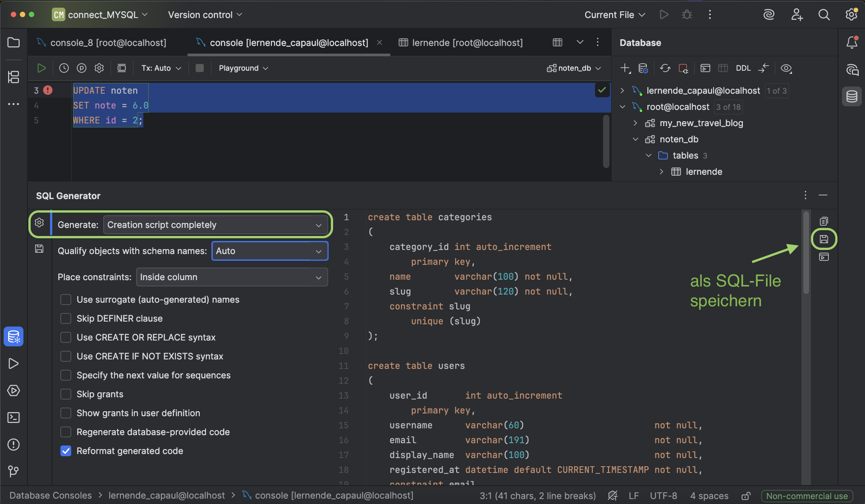Open generated SQL in query console icon

point(824,257)
